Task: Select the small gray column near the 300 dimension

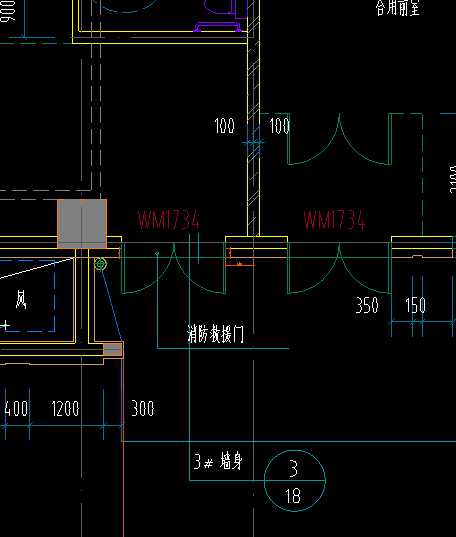Action: (x=113, y=350)
